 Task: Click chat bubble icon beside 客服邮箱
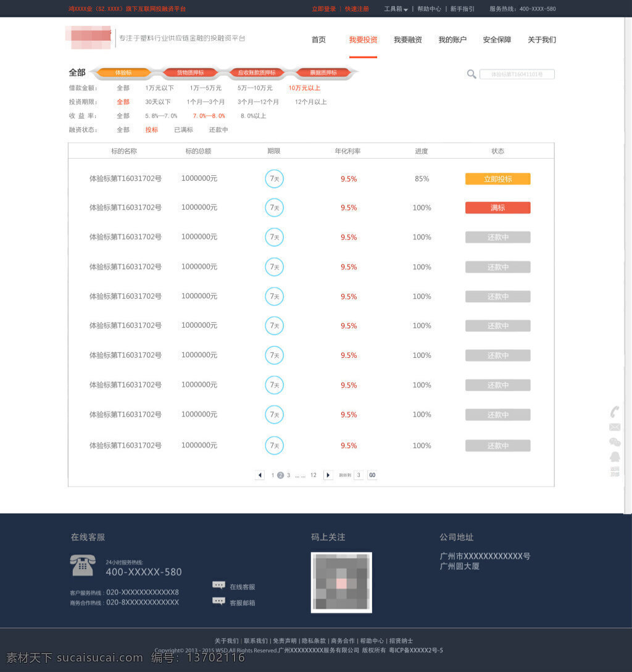[x=218, y=601]
